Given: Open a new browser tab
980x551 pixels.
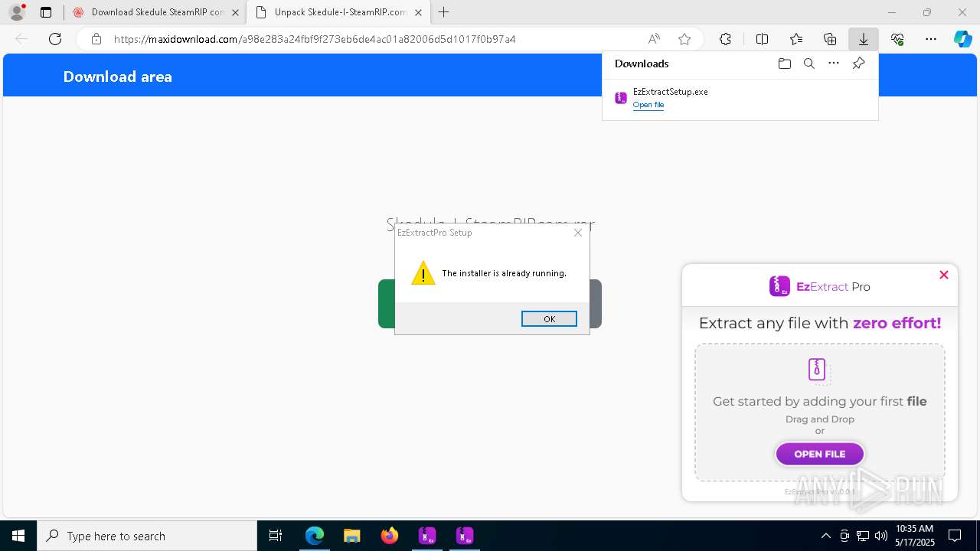Looking at the screenshot, I should point(444,12).
